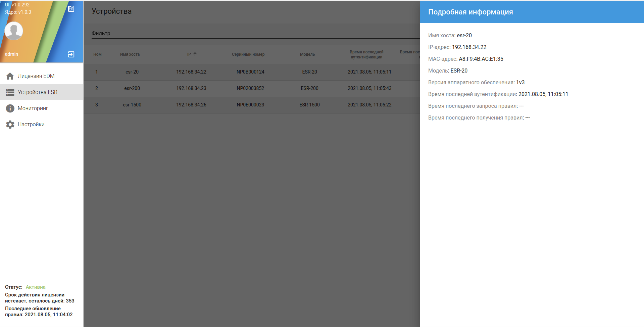The image size is (644, 327).
Task: Sort by Имя хоста column header
Action: [x=130, y=54]
